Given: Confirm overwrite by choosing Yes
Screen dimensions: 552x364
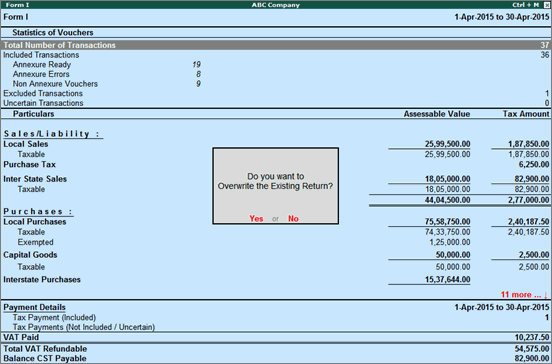Looking at the screenshot, I should (x=256, y=219).
